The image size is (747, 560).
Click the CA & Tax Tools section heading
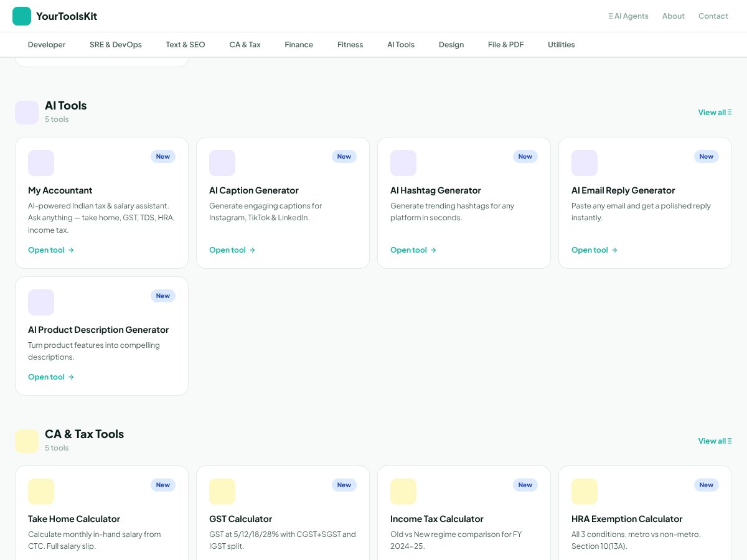[85, 434]
